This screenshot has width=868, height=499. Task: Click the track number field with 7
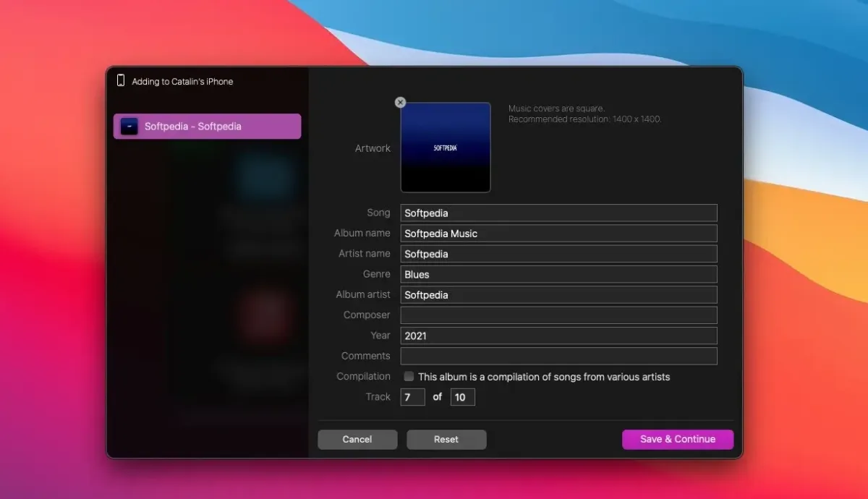412,397
